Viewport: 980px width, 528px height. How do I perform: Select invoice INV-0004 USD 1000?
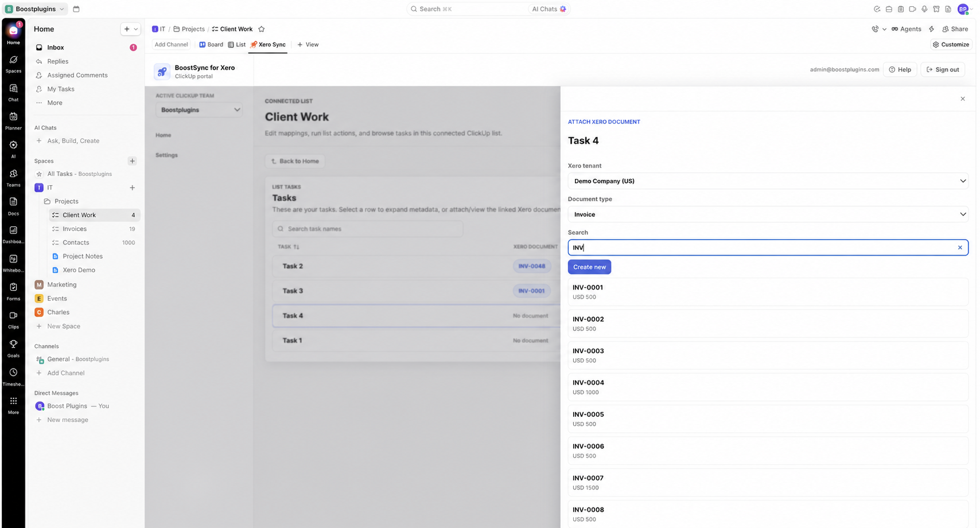768,387
